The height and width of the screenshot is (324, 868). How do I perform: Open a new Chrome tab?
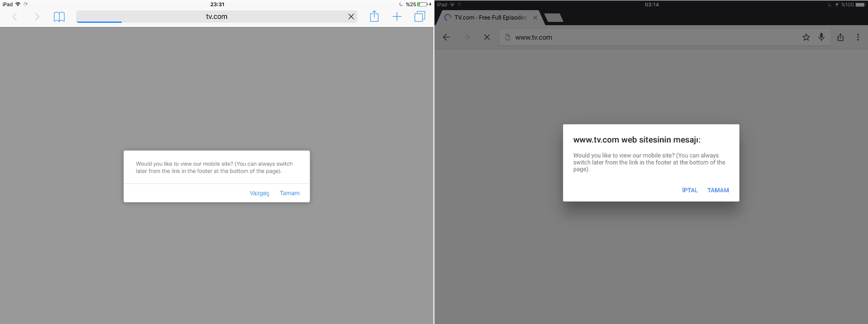point(554,18)
